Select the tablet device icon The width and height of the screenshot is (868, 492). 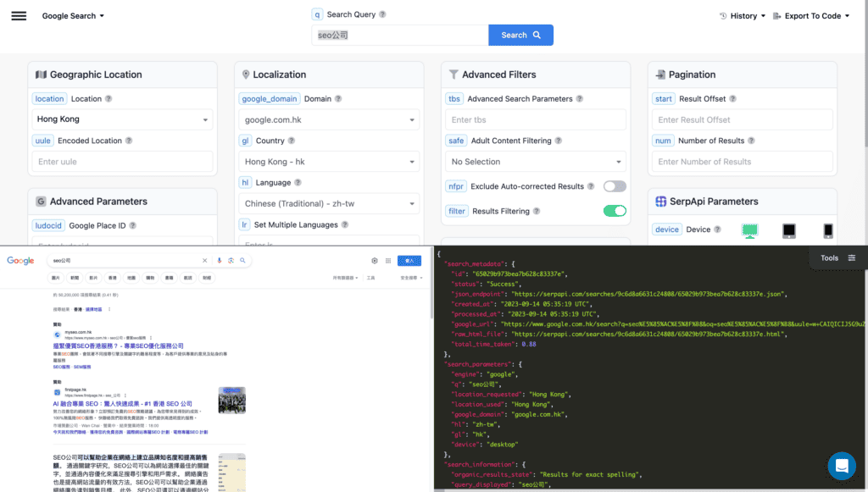point(789,230)
